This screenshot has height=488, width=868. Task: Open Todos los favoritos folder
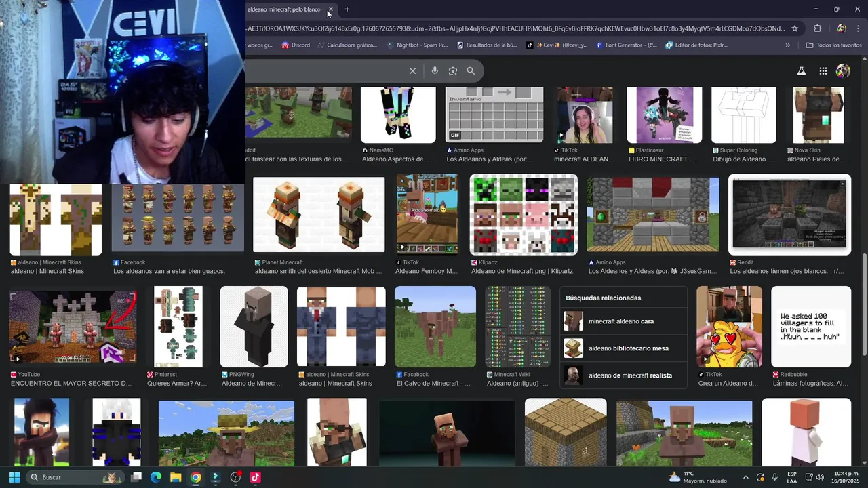pyautogui.click(x=833, y=45)
